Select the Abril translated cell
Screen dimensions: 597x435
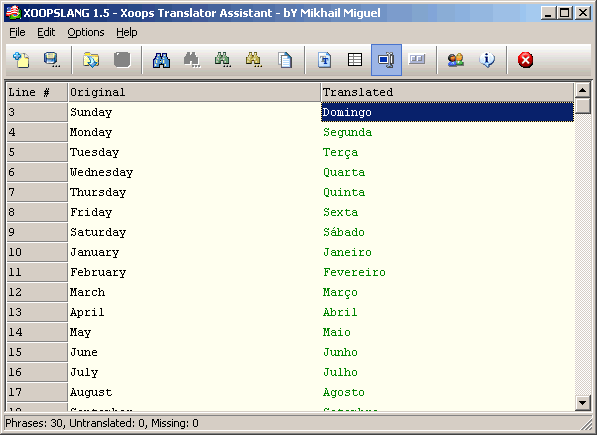point(447,312)
